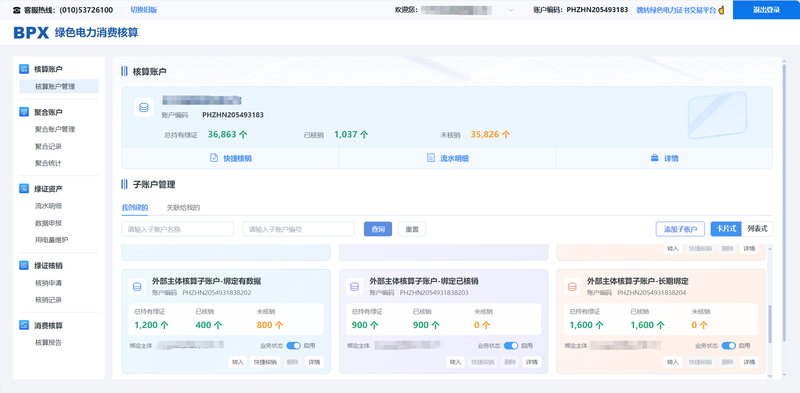
Task: Toggle 业务状态 switch for 绑定有数据 sub-account
Action: 293,346
